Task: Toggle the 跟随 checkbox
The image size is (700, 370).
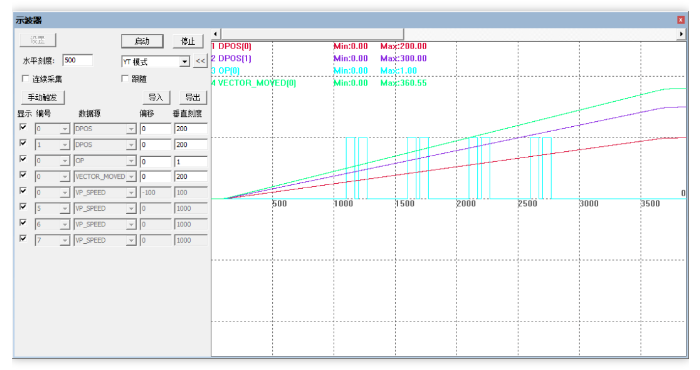Action: click(x=125, y=79)
